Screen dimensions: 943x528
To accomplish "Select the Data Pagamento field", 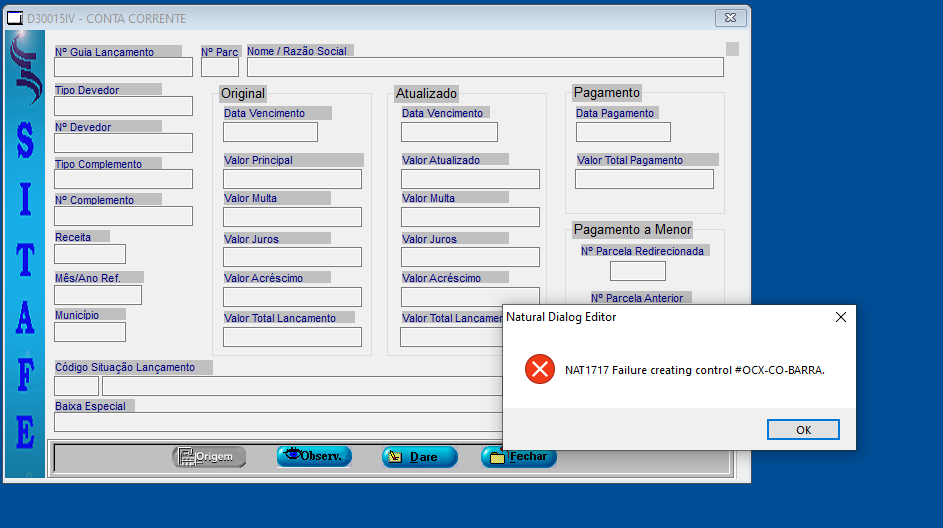I will coord(623,132).
